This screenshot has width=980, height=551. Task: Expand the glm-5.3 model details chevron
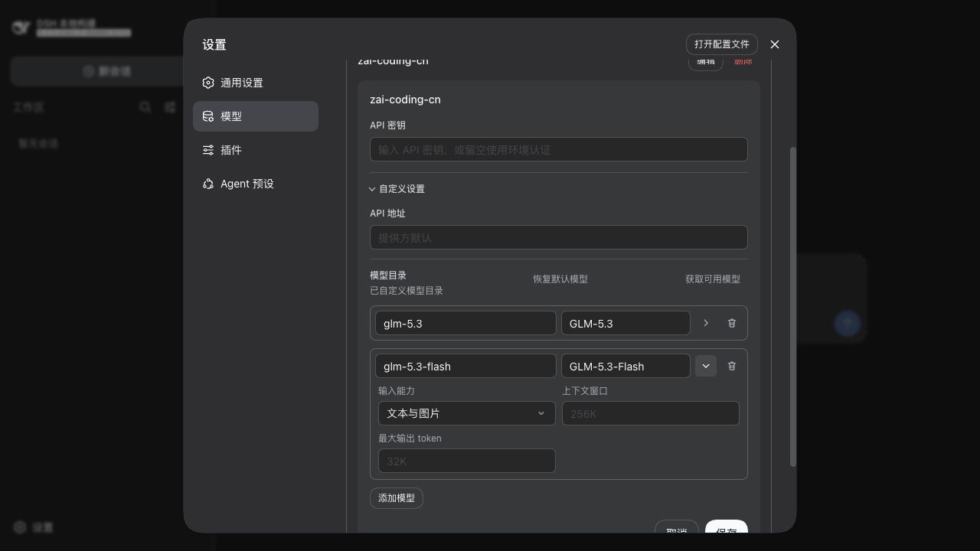tap(706, 323)
